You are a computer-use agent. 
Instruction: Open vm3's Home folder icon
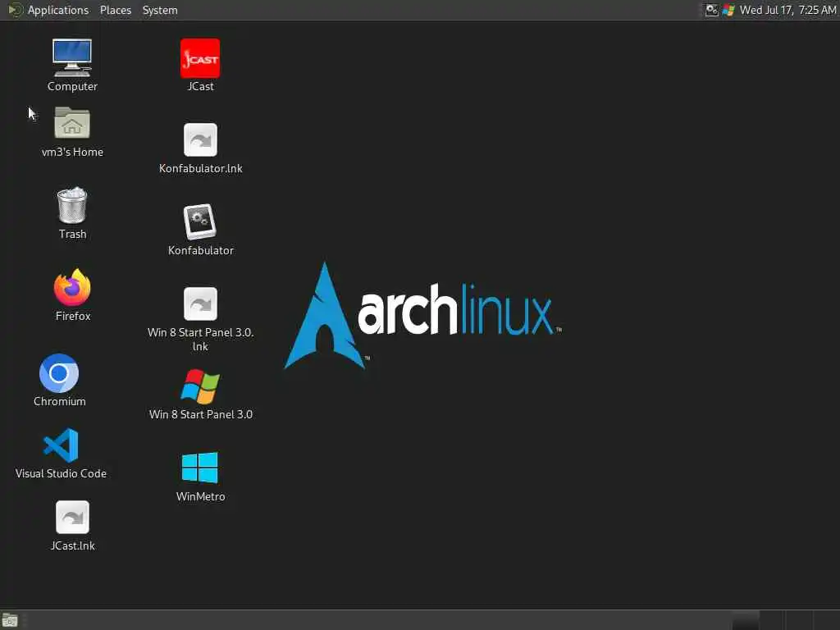tap(72, 123)
